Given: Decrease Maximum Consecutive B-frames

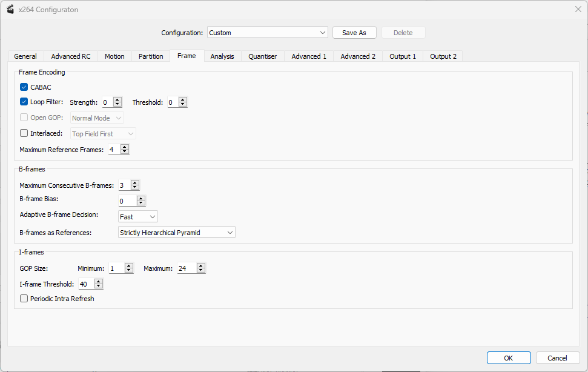Looking at the screenshot, I should tap(135, 188).
